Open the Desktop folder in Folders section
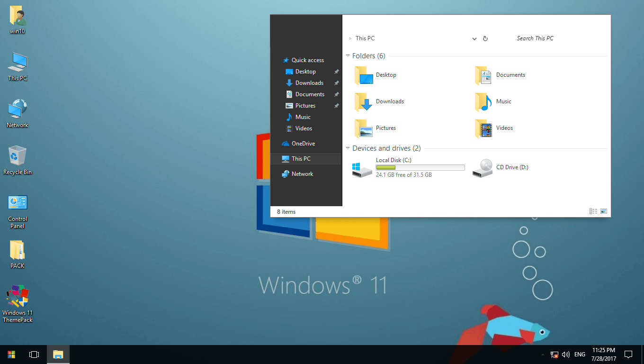Screen dimensions: 644x364 [376, 75]
